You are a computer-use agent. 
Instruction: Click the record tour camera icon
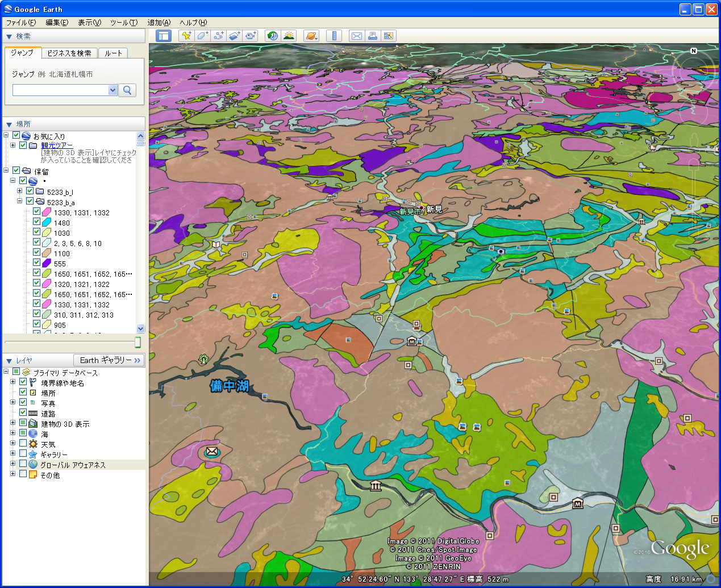coord(251,36)
